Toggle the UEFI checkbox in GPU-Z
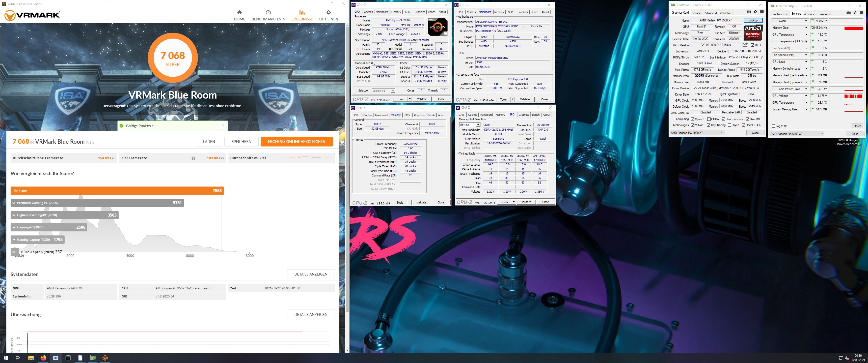The height and width of the screenshot is (363, 868). click(x=752, y=45)
